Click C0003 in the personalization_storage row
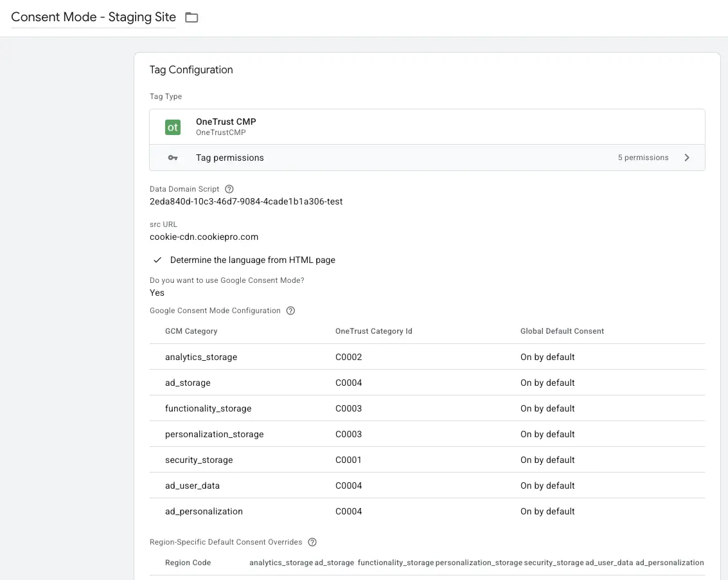This screenshot has height=580, width=728. click(349, 435)
